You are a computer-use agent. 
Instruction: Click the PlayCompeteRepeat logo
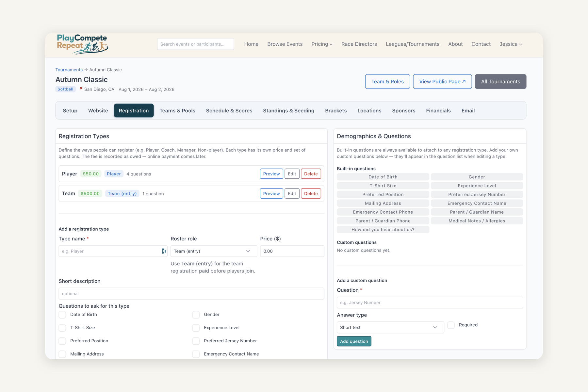tap(82, 44)
